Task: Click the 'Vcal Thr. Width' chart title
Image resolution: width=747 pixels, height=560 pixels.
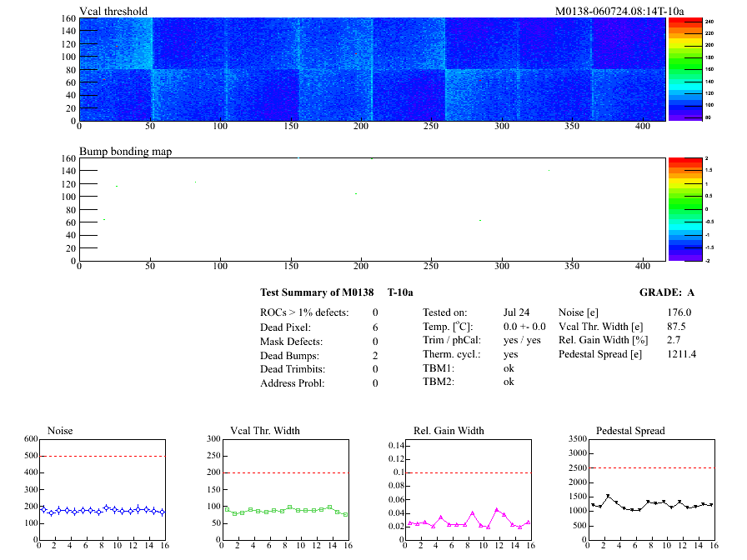Action: pyautogui.click(x=265, y=431)
